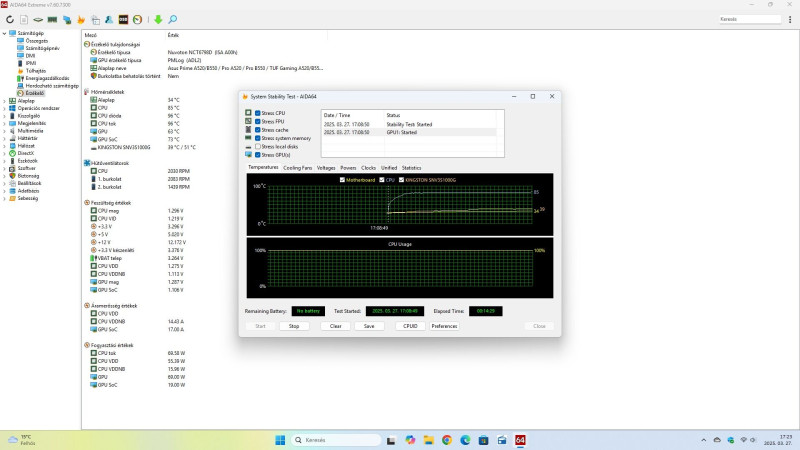The width and height of the screenshot is (800, 450).
Task: Toggle the Stress system memory checkbox
Action: coord(258,138)
